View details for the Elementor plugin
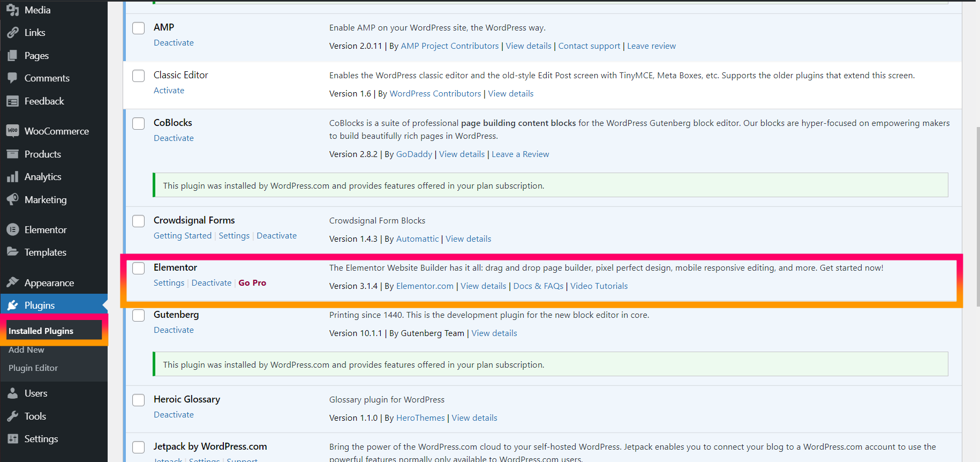The width and height of the screenshot is (980, 462). (x=484, y=286)
